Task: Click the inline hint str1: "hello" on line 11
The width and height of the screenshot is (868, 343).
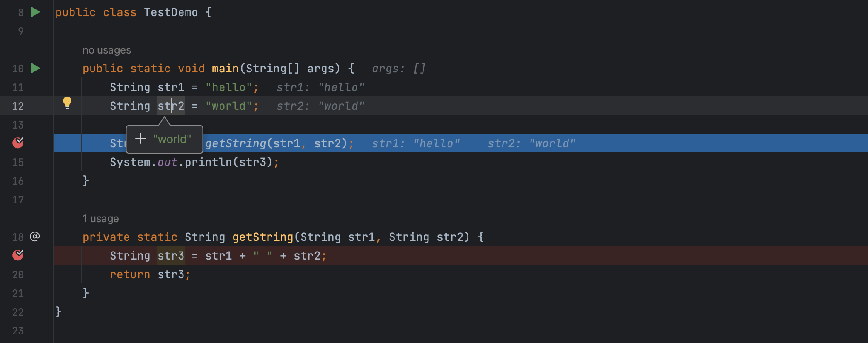Action: click(320, 87)
